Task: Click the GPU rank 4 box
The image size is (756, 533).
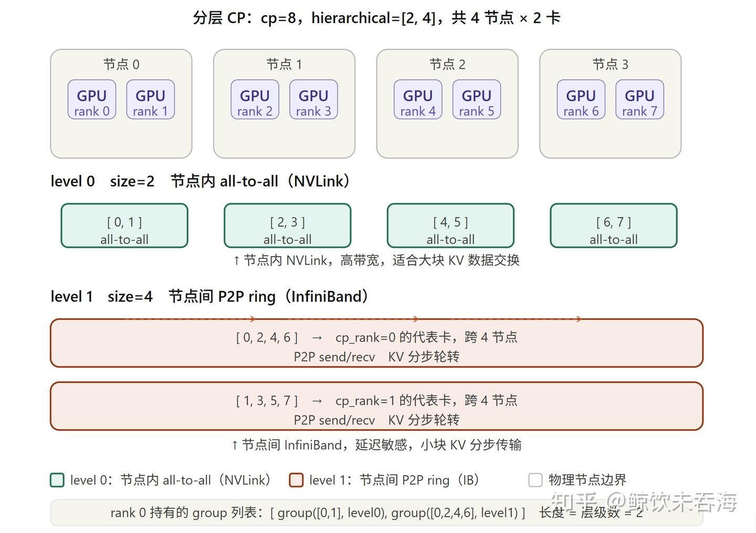Action: click(418, 99)
